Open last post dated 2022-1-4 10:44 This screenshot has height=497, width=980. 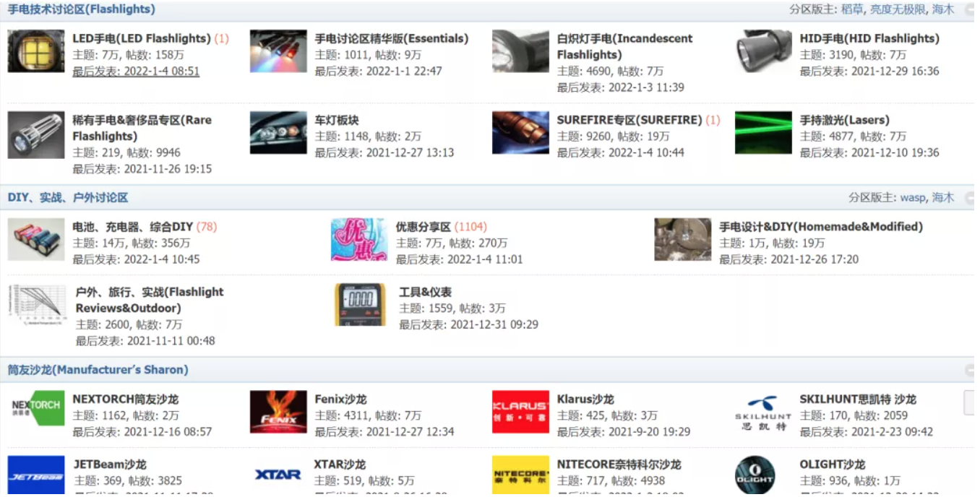click(x=621, y=152)
